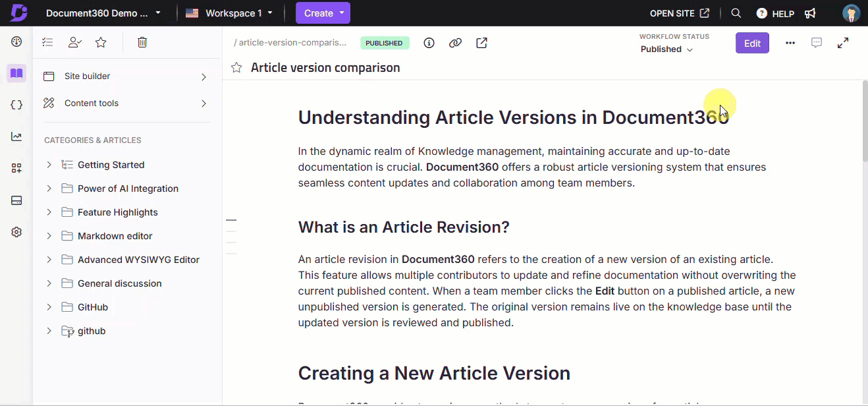Open Document360 Demo project dropdown
The image size is (868, 406).
pyautogui.click(x=103, y=13)
